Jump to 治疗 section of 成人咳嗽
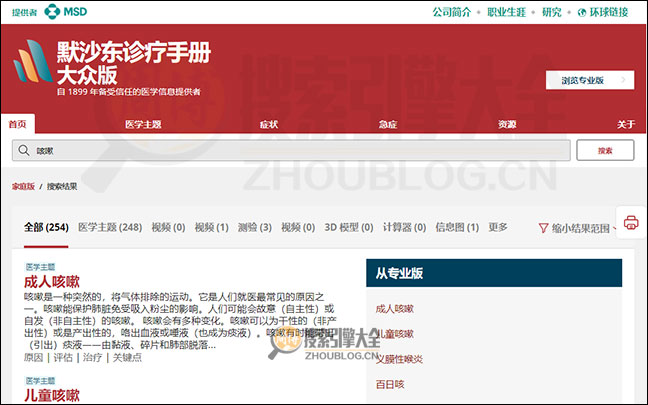This screenshot has height=405, width=648. coord(92,357)
